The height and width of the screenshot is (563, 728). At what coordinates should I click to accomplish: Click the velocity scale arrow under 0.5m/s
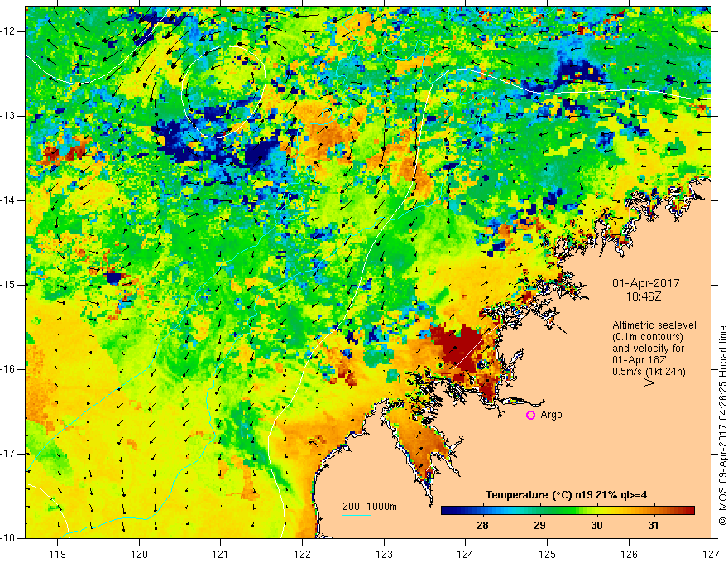tap(639, 383)
